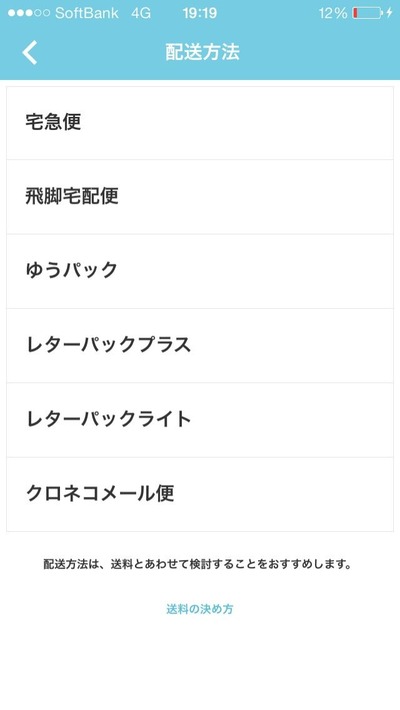Open the 送料の決め方 link
400x710 pixels.
(200, 609)
